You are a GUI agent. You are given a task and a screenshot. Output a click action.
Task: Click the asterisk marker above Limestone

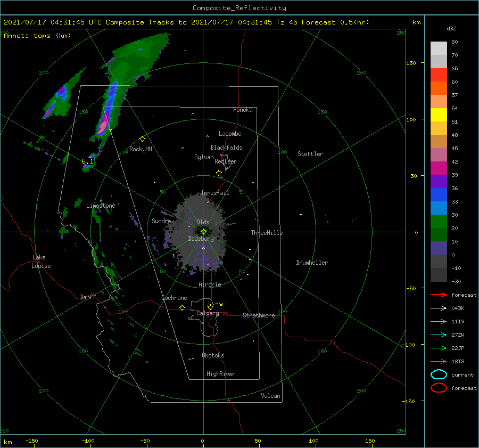coord(101,201)
